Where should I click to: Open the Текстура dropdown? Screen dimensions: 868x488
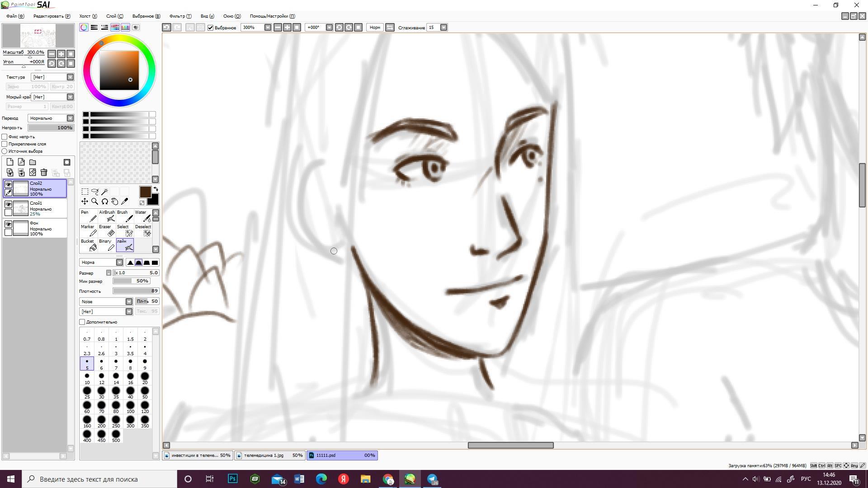click(x=70, y=77)
